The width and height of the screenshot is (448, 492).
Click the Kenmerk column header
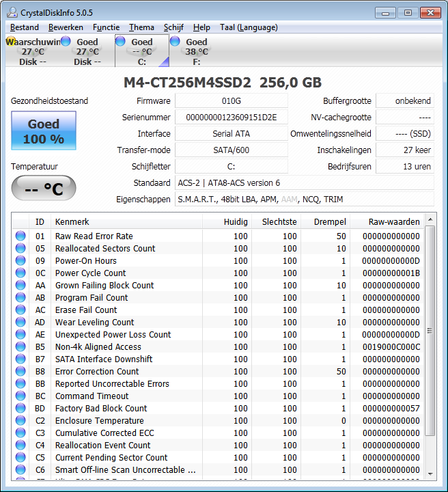click(x=72, y=221)
